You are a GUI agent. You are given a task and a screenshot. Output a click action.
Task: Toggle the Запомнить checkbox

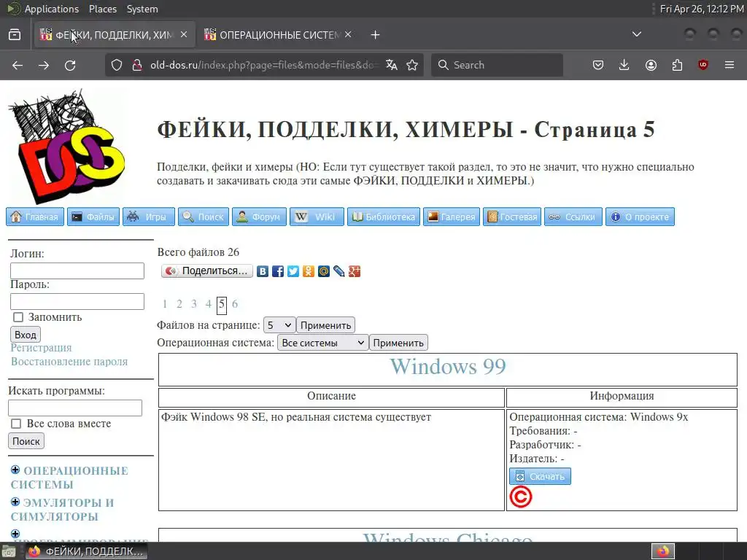(18, 317)
